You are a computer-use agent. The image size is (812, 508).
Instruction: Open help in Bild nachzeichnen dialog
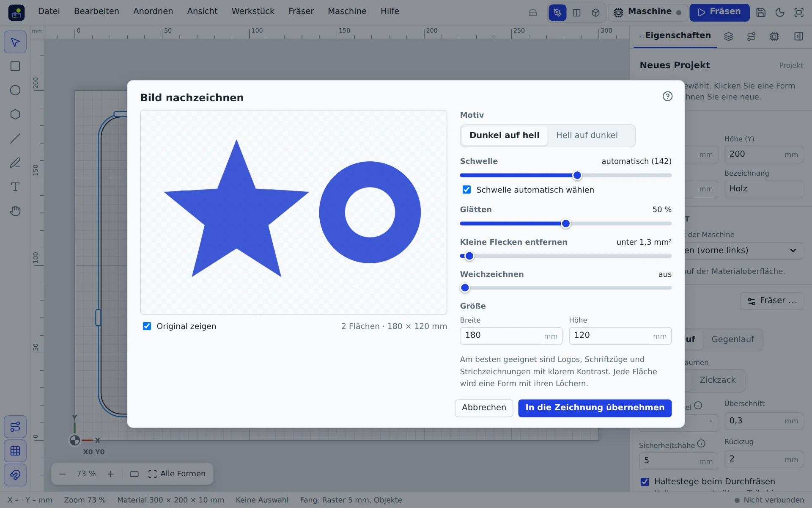pyautogui.click(x=667, y=97)
